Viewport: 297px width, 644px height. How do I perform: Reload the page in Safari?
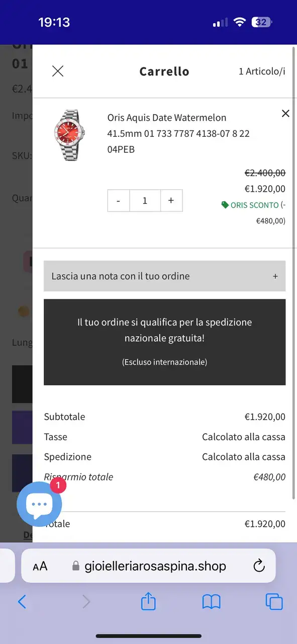pos(259,566)
